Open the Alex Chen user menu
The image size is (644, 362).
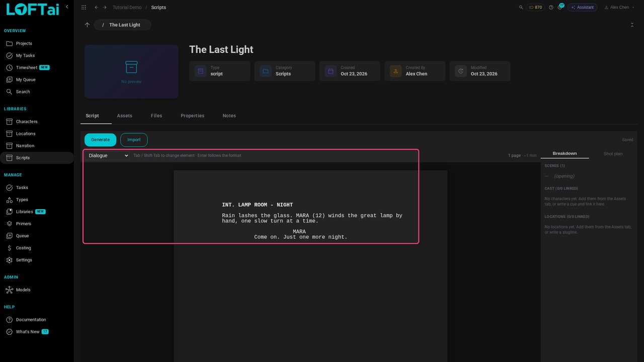[x=619, y=8]
